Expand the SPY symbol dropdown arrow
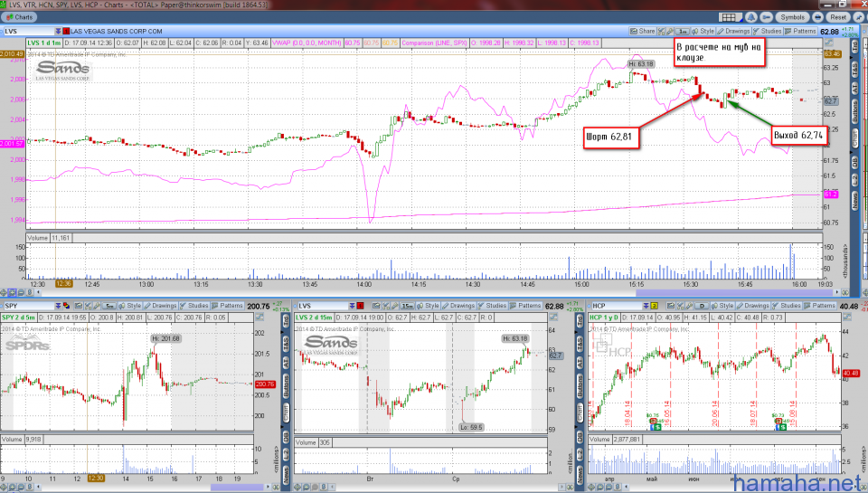The image size is (868, 493). [x=58, y=306]
